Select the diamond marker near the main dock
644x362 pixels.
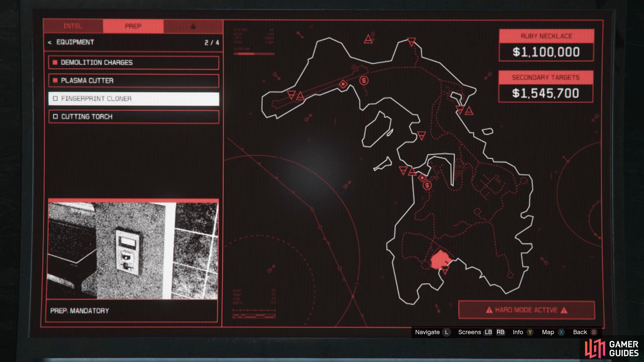pos(422,178)
